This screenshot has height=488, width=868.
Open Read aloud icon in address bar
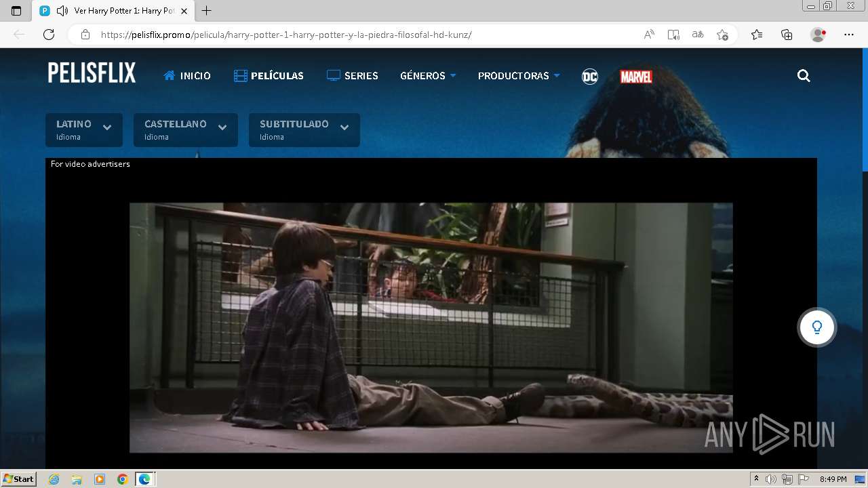coord(649,35)
